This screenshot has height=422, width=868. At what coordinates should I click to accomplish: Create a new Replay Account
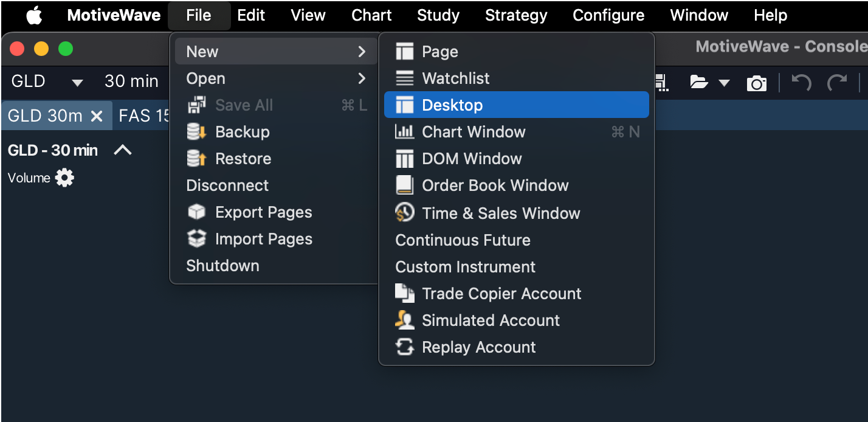pos(478,347)
